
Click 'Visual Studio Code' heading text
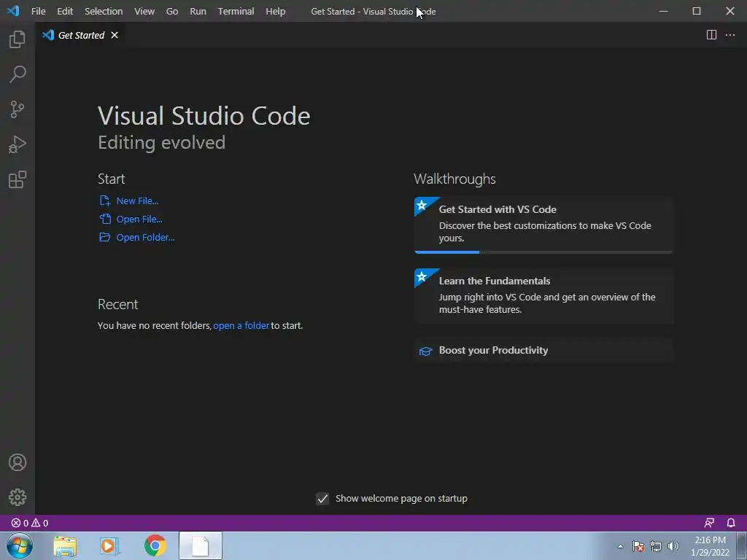click(x=204, y=116)
